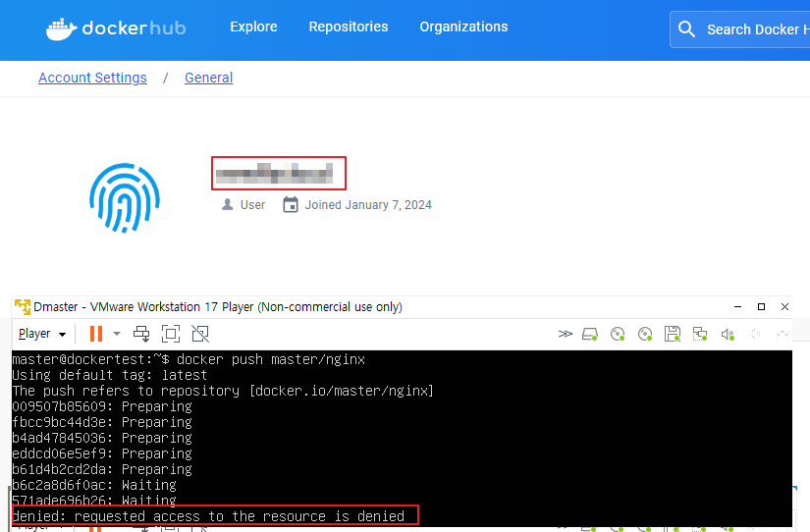
Task: Maximize the Dmaster VMware window
Action: (761, 307)
